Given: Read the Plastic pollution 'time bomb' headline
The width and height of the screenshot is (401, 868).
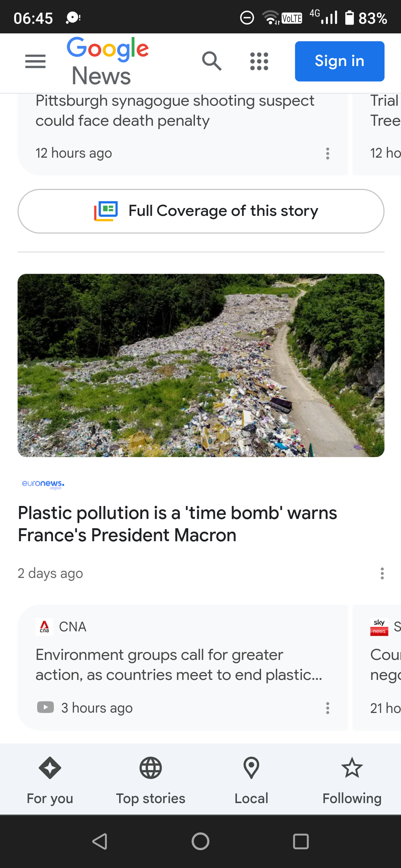Looking at the screenshot, I should point(177,524).
